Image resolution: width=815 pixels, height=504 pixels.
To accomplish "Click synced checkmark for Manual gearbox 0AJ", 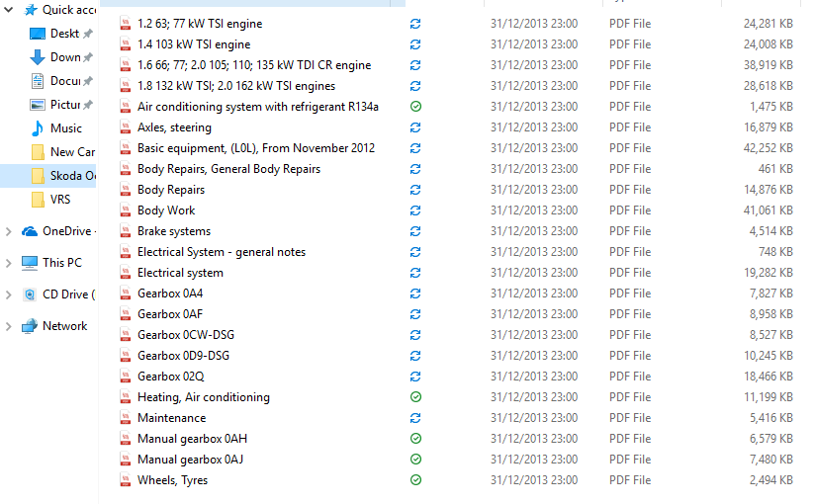I will click(x=415, y=460).
